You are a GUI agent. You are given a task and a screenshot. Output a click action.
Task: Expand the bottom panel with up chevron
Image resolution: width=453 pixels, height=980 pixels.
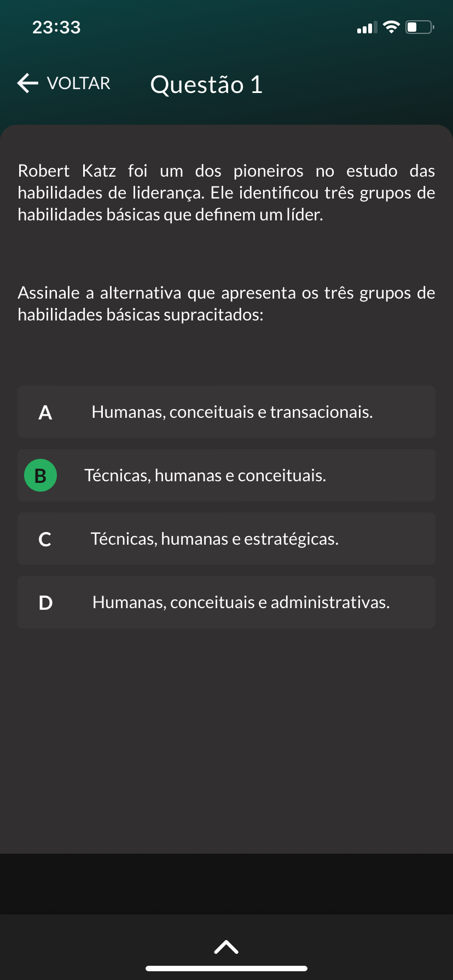coord(226,947)
